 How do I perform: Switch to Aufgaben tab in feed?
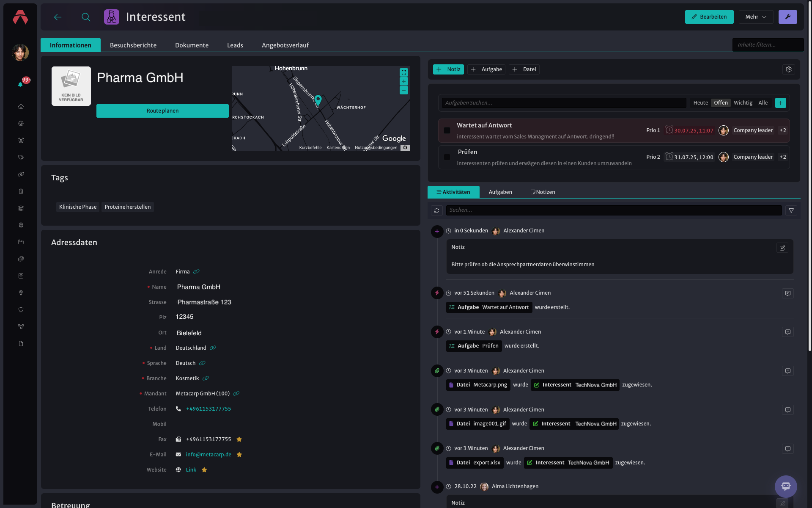(x=500, y=192)
